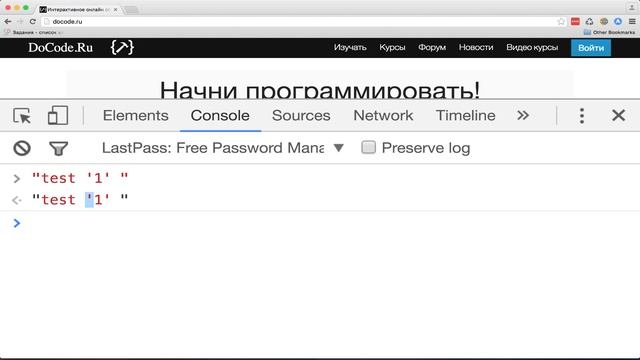Open Other Bookmarks folder
The image size is (640, 360).
pos(609,32)
